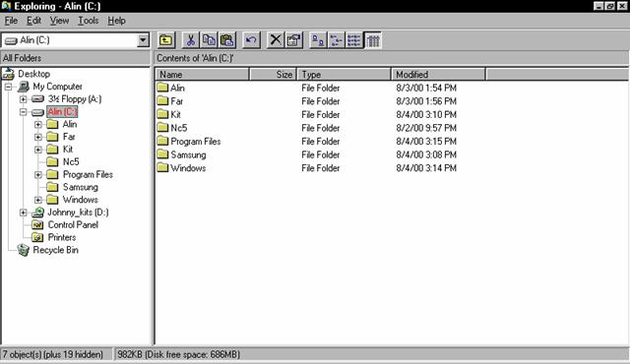Select the Nc5 folder icon in contents list
This screenshot has height=364, width=630.
point(162,128)
